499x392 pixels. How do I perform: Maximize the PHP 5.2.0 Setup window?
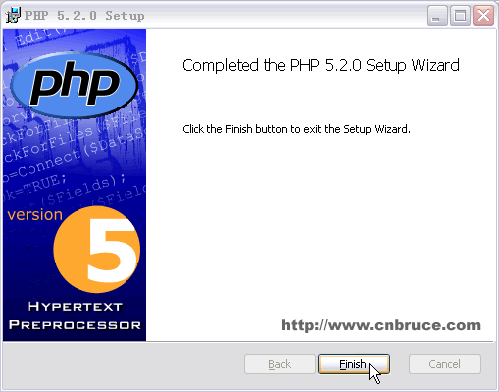click(460, 15)
